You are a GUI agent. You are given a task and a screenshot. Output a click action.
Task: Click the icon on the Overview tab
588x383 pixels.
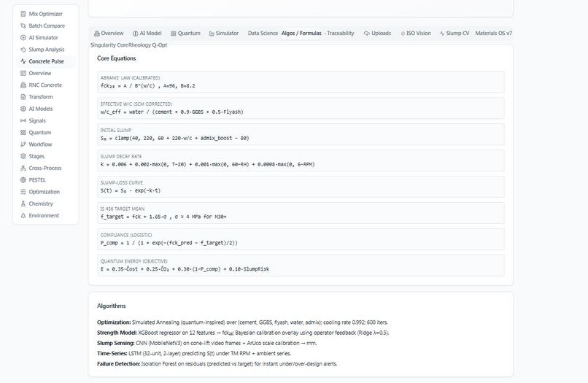tap(97, 34)
